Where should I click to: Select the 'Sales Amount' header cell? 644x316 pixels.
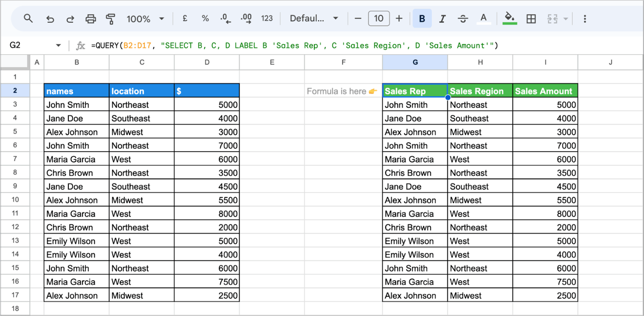click(x=545, y=91)
